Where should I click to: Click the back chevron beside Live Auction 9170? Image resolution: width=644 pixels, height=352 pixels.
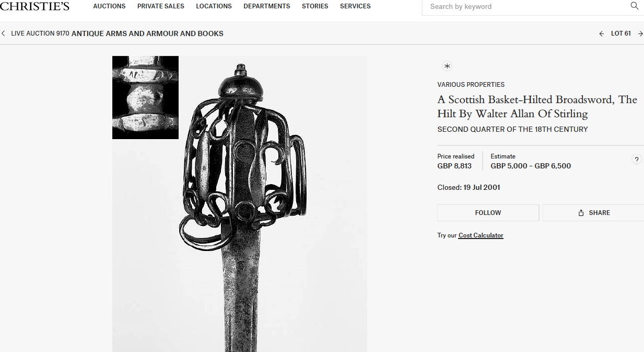click(4, 33)
